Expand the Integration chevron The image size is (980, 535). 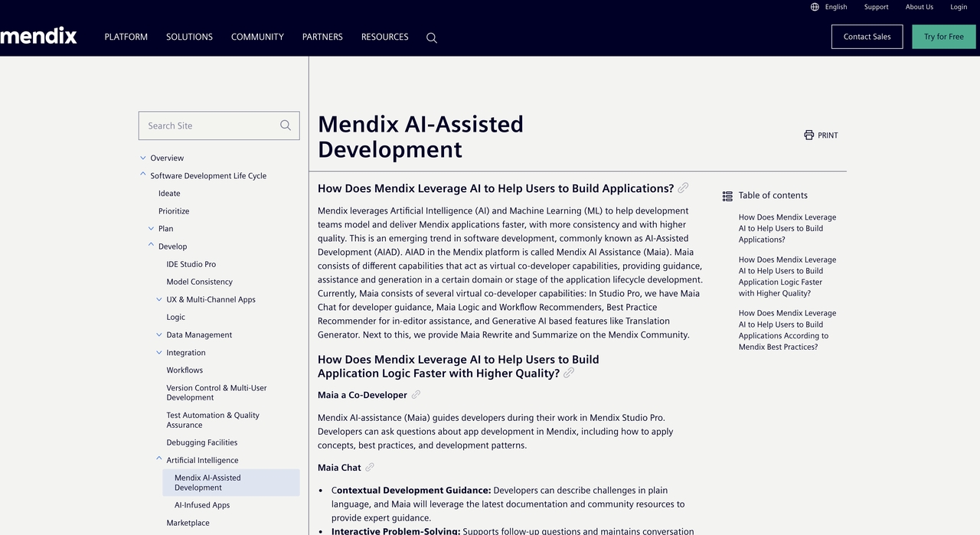coord(159,352)
